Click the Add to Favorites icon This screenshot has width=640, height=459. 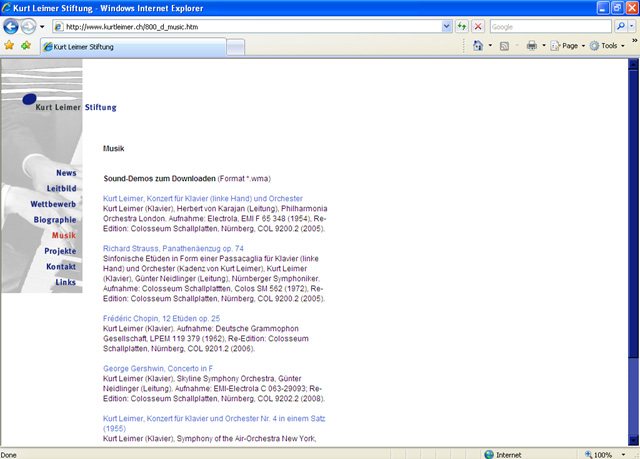(25, 46)
